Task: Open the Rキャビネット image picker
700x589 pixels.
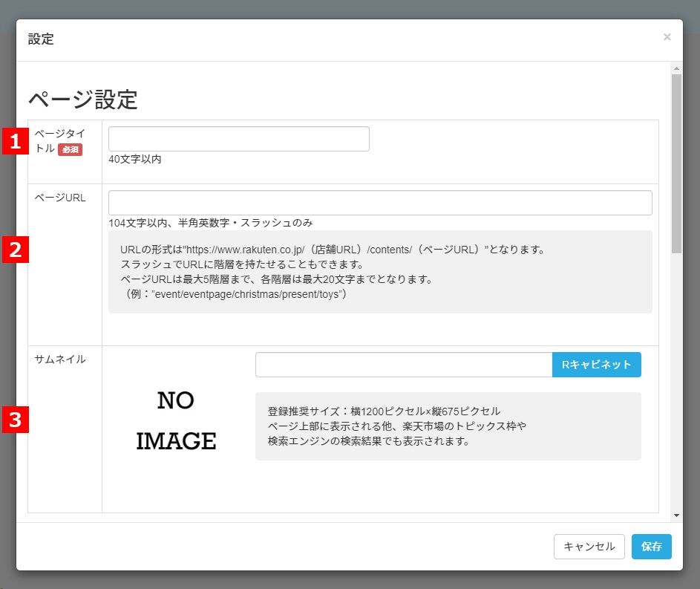Action: [596, 365]
